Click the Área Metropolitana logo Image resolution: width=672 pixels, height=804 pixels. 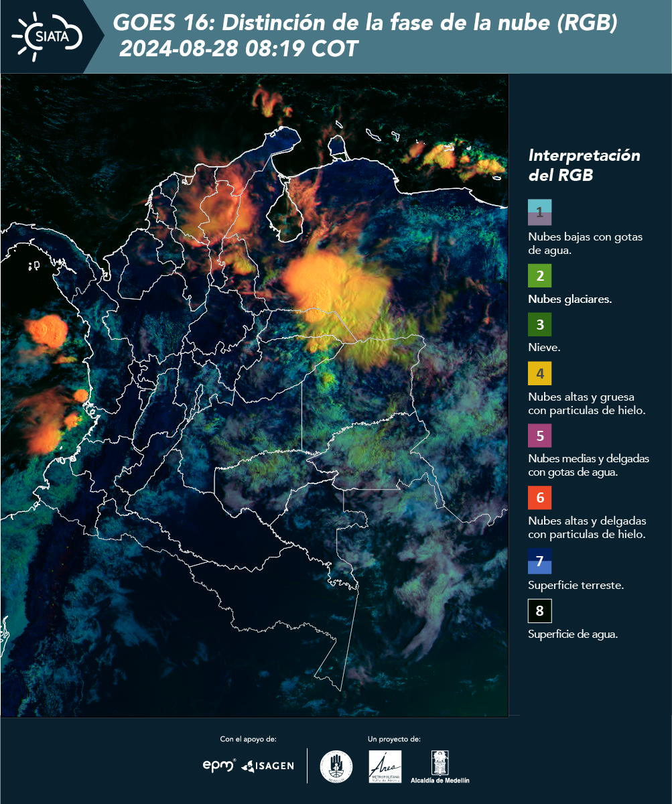(386, 766)
